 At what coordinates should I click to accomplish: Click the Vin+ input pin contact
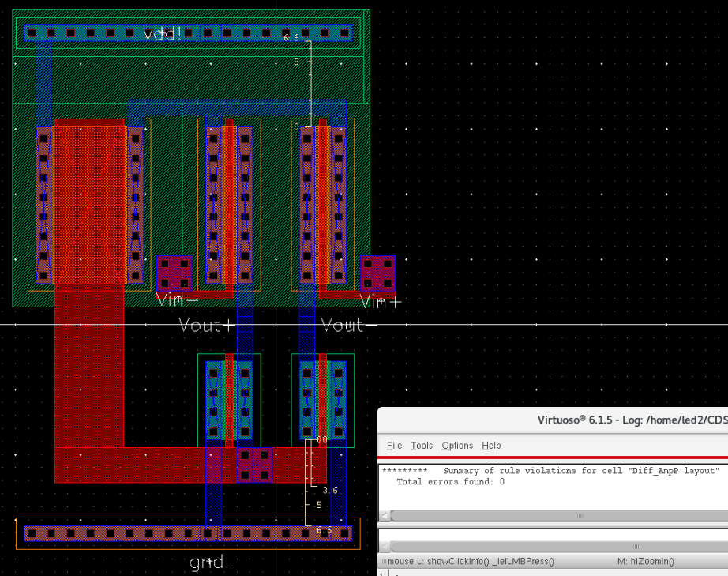click(377, 272)
